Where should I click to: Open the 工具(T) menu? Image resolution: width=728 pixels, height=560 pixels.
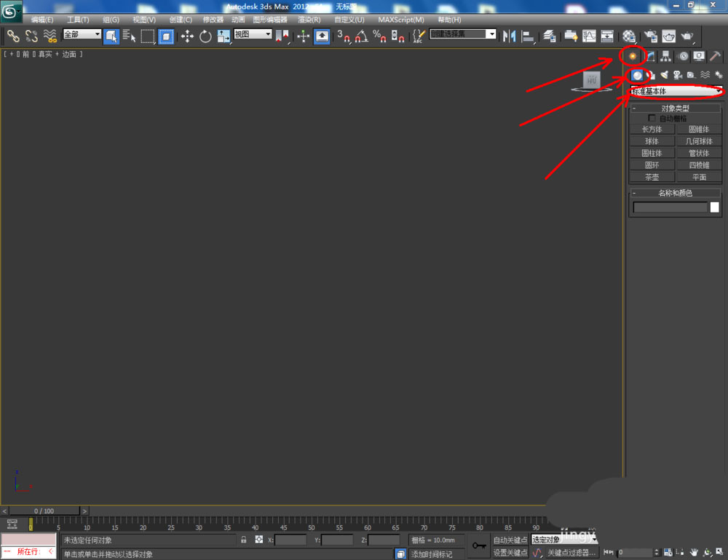(x=78, y=20)
